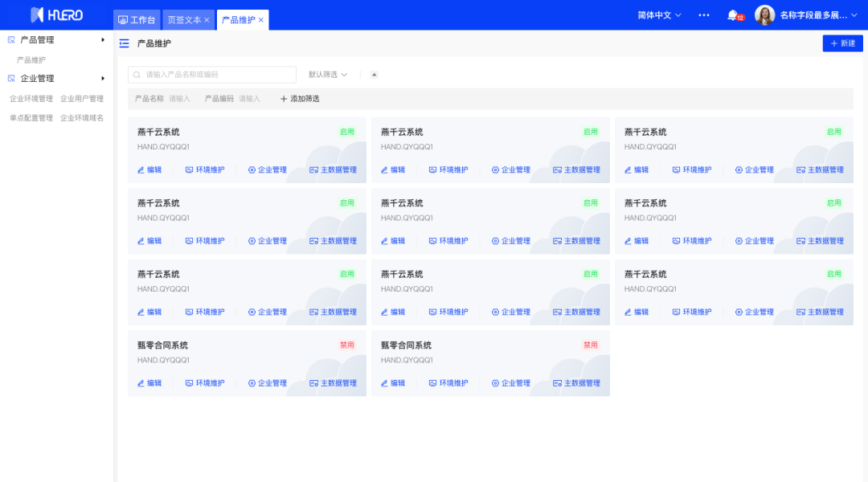Click the 添加筛选 button
This screenshot has width=868, height=482.
click(x=300, y=99)
